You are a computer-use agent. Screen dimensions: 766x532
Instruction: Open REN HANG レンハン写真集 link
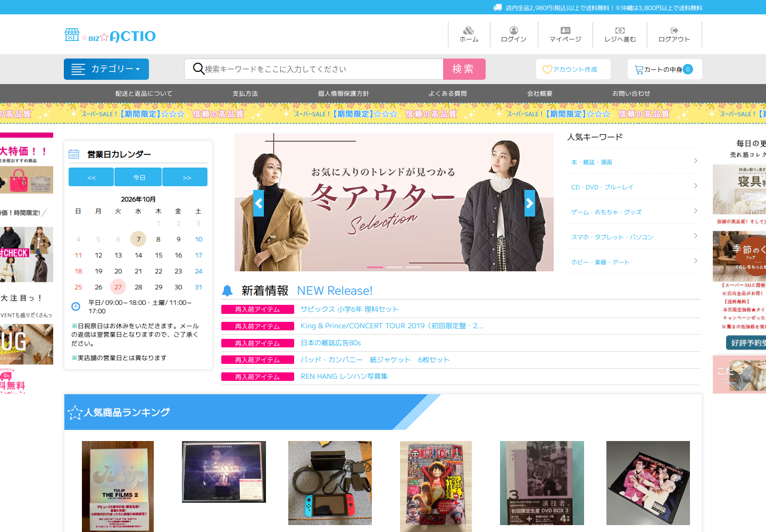[344, 376]
